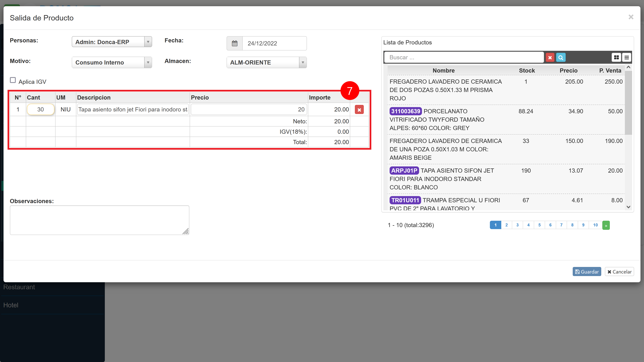This screenshot has width=644, height=362.
Task: Go to page 5 of product list
Action: pyautogui.click(x=540, y=225)
